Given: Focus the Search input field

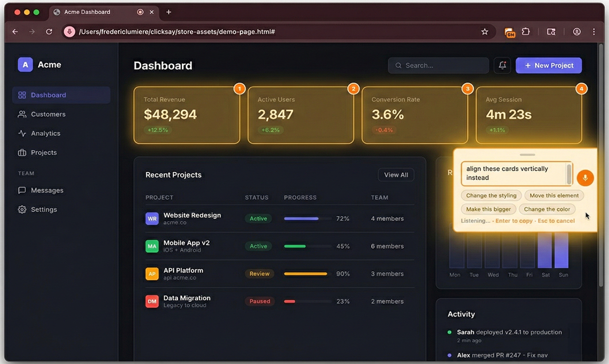Looking at the screenshot, I should [438, 66].
